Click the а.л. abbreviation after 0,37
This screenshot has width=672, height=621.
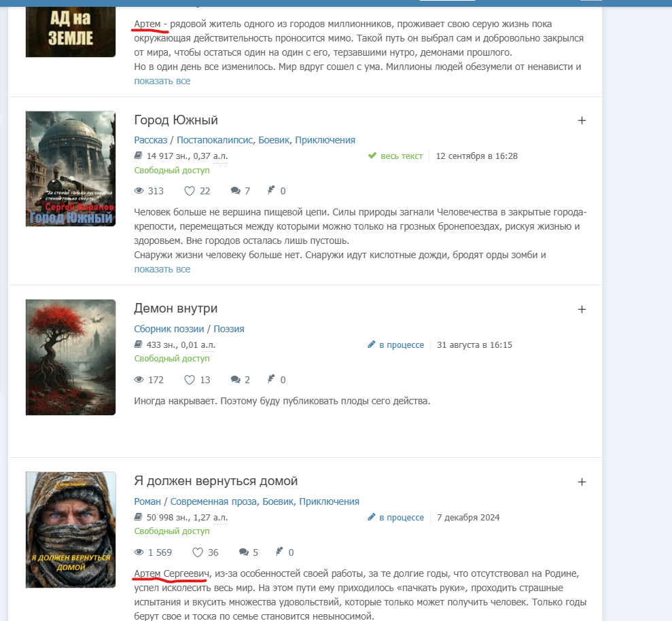click(221, 156)
